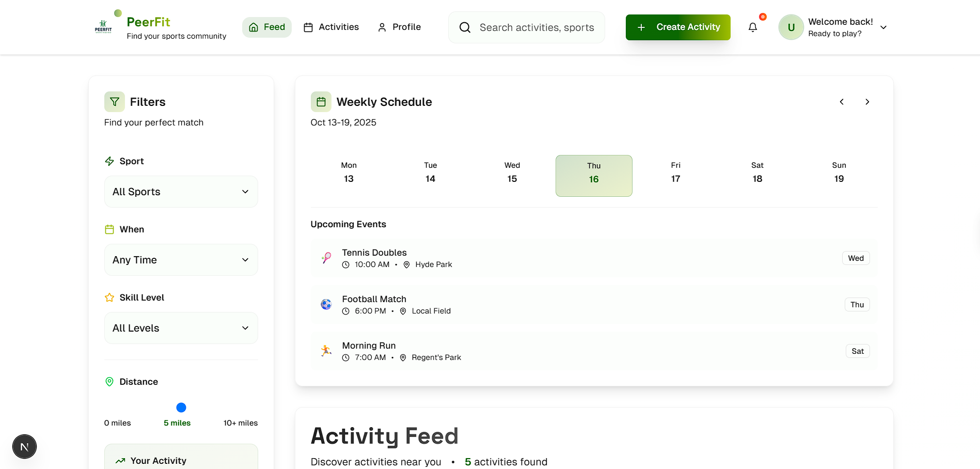The height and width of the screenshot is (469, 980).
Task: Select Saturday 18 in weekly schedule
Action: (x=757, y=173)
